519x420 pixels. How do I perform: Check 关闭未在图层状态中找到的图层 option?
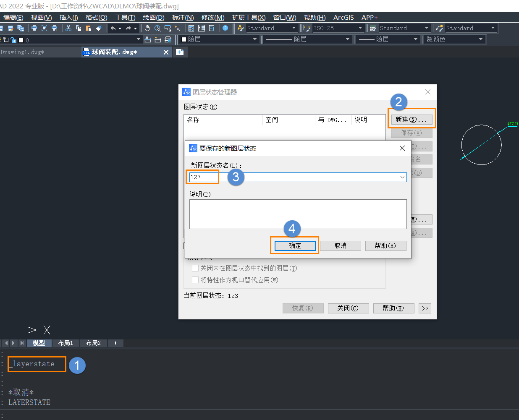click(195, 268)
